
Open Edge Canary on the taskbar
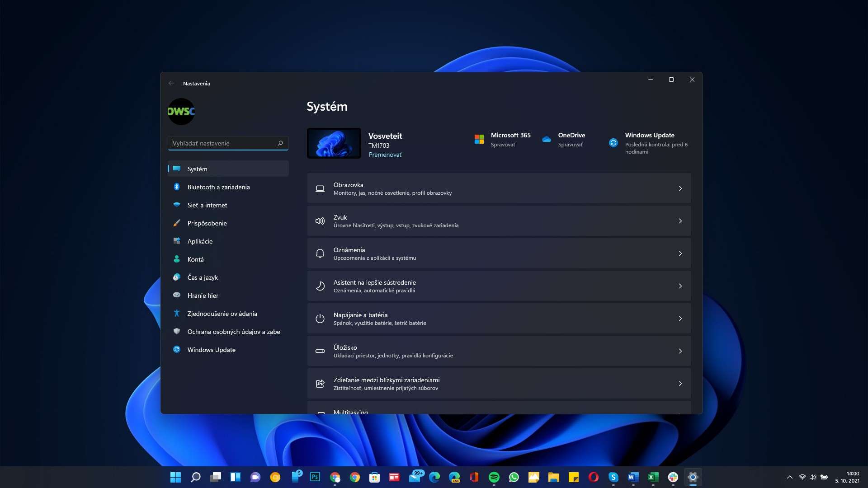(454, 477)
